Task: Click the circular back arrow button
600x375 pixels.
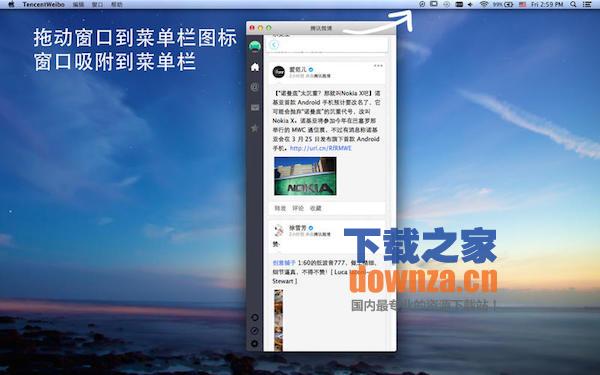Action: (274, 45)
